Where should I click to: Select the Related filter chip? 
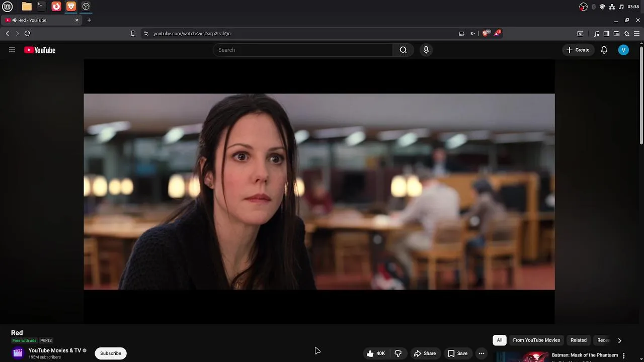pos(579,340)
